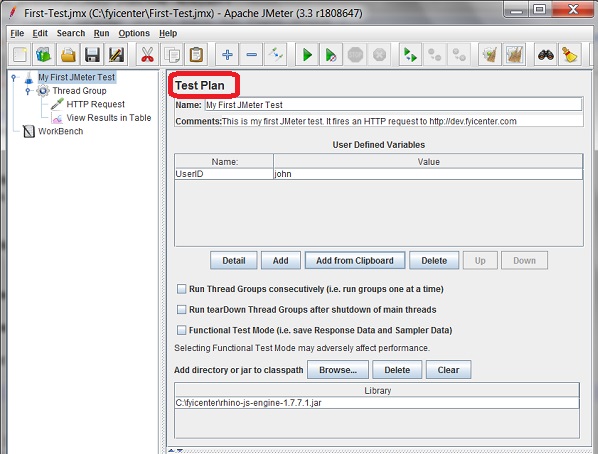Cut selection with scissors icon

click(x=147, y=55)
